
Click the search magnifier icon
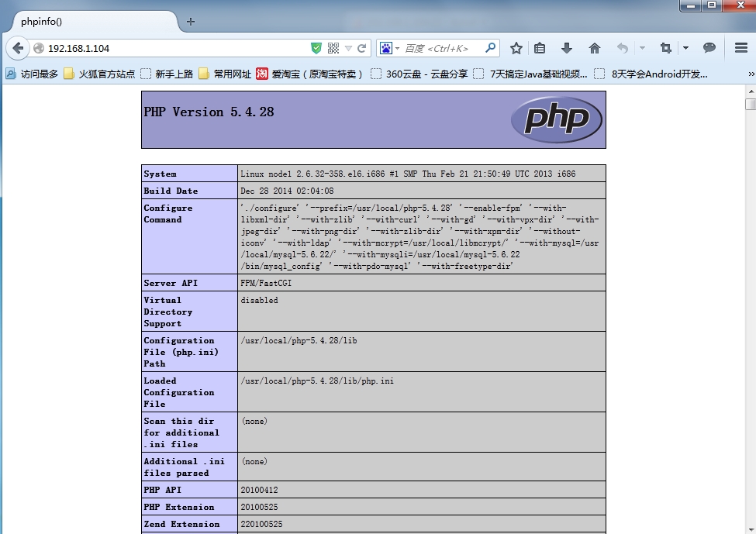(490, 48)
